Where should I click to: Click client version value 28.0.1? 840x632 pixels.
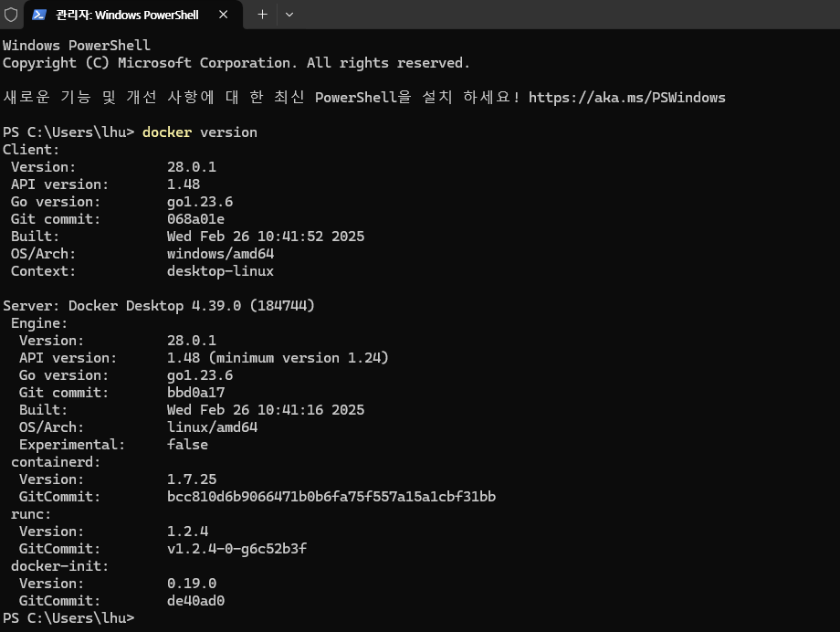tap(192, 167)
